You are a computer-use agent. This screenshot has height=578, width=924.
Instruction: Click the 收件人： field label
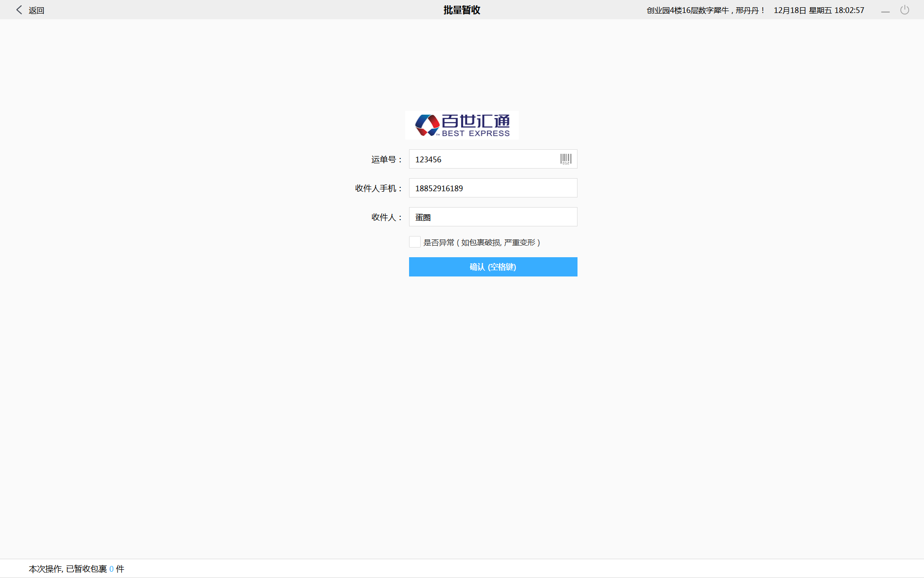click(387, 217)
